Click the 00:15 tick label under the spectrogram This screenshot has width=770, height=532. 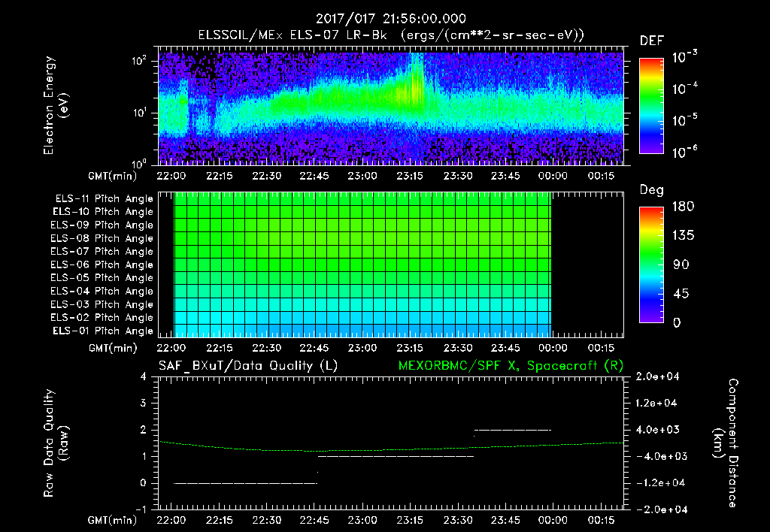[601, 176]
